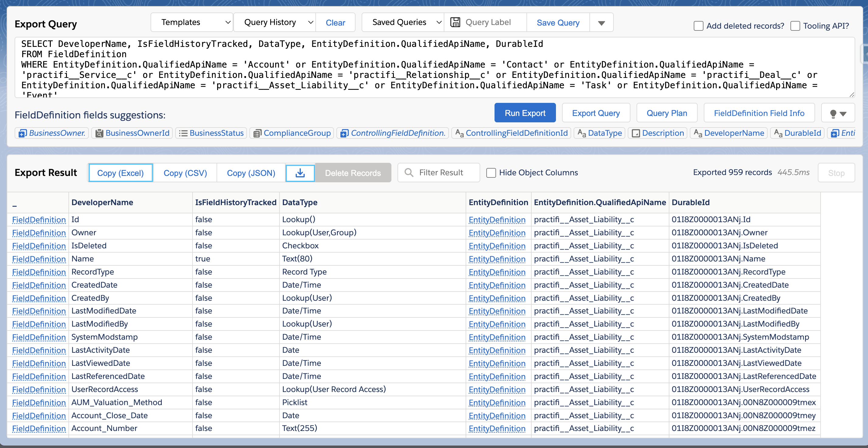Click the Stop button

(x=836, y=173)
